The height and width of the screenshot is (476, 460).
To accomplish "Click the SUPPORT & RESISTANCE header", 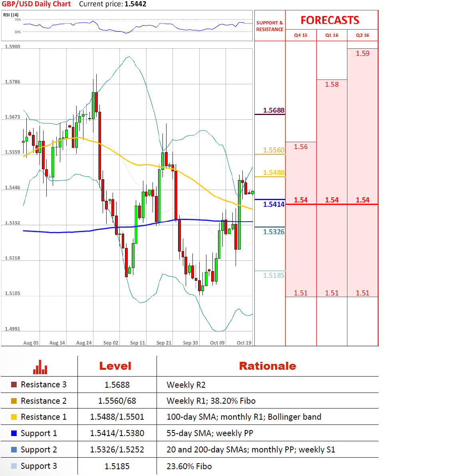I will coord(270,26).
